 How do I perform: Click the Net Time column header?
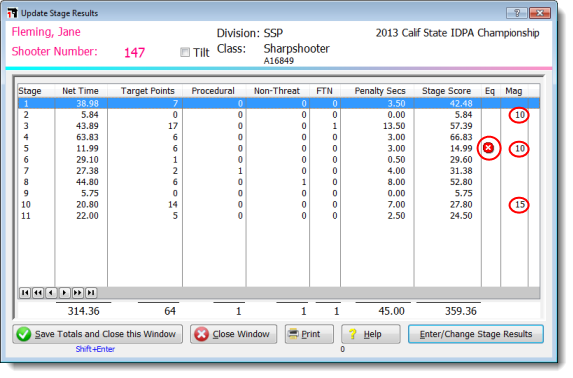coord(80,91)
